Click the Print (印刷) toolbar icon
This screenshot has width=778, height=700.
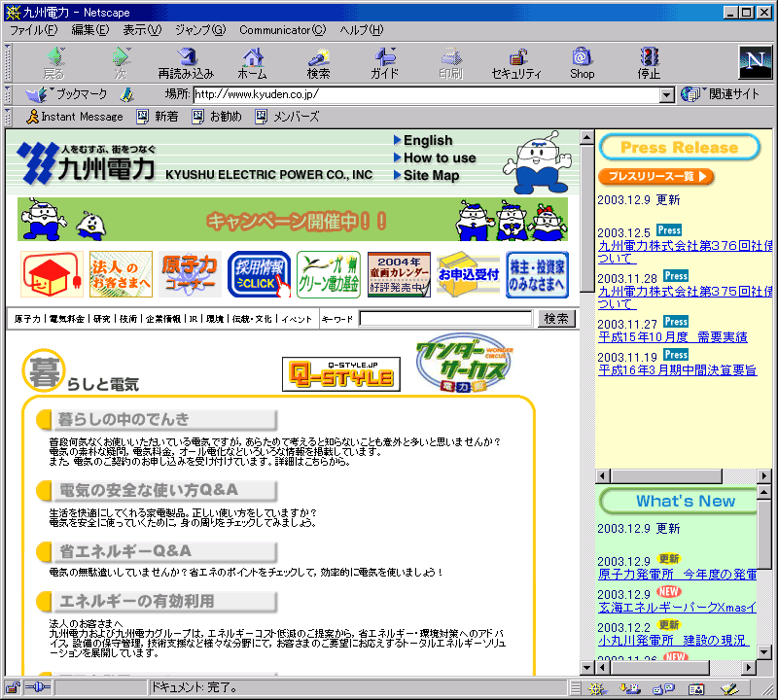tap(450, 63)
